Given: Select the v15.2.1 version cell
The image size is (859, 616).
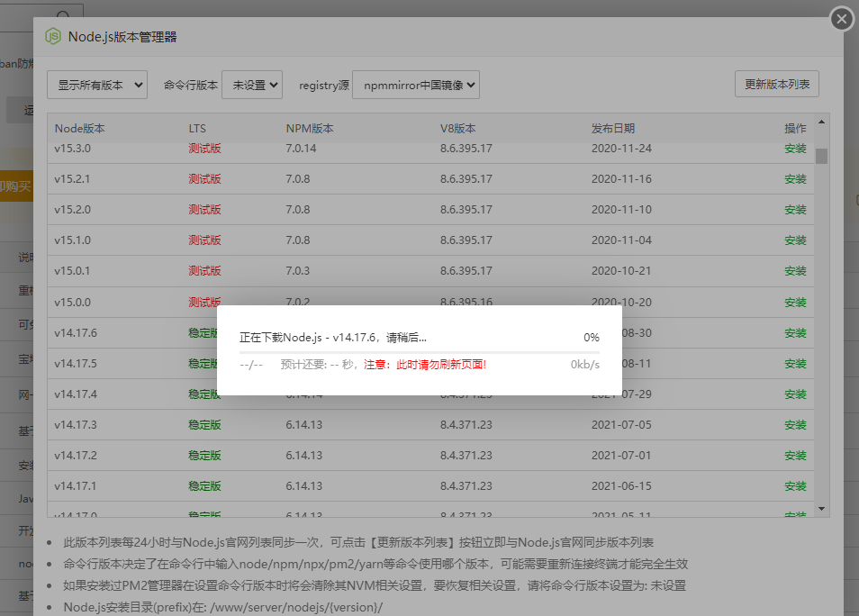Looking at the screenshot, I should pos(72,179).
